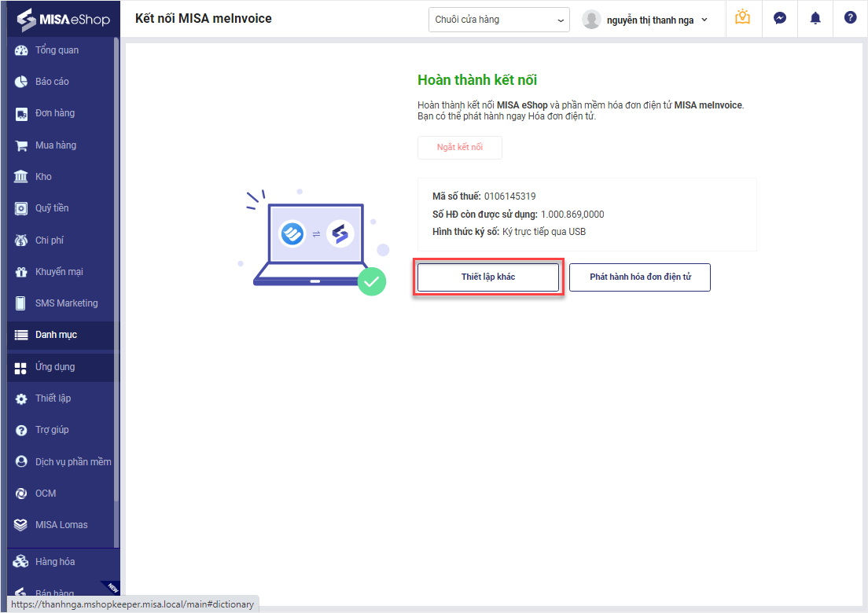
Task: Open the Chuỗi cửa hàng store dropdown
Action: point(498,20)
